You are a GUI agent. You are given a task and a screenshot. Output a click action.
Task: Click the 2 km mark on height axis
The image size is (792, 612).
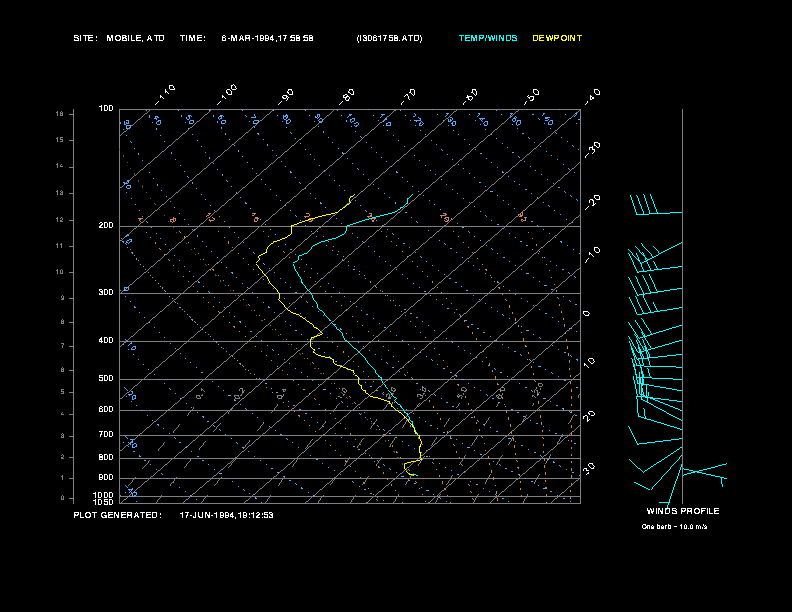point(63,457)
